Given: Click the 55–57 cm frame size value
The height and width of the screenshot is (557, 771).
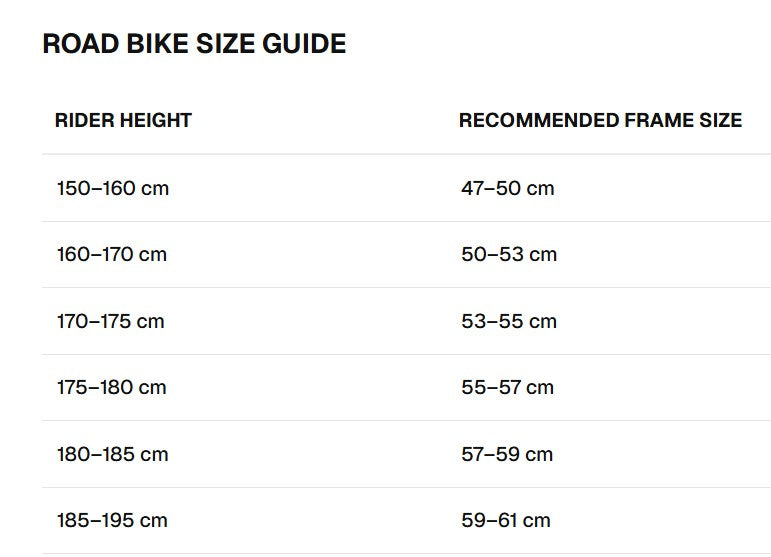Looking at the screenshot, I should (x=507, y=387).
